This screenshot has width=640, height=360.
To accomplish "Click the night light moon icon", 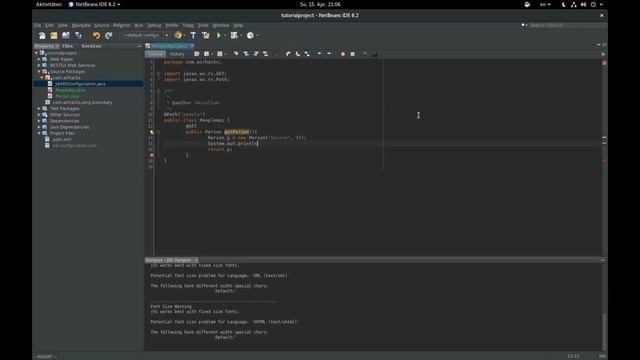I will coord(564,4).
